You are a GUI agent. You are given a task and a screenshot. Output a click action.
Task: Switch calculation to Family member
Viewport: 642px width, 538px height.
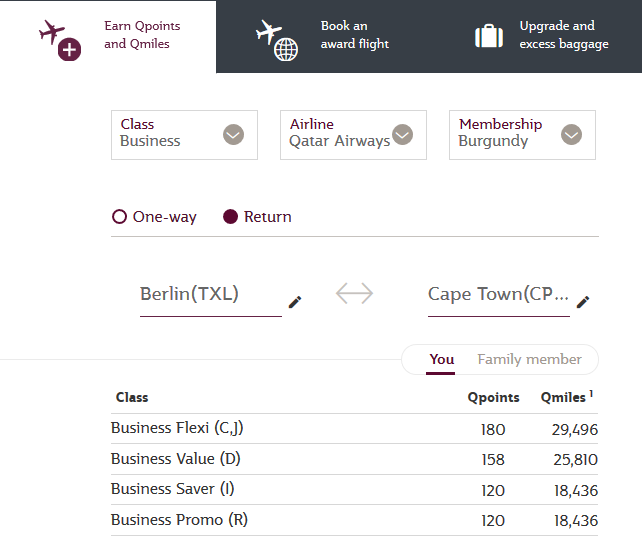click(529, 359)
